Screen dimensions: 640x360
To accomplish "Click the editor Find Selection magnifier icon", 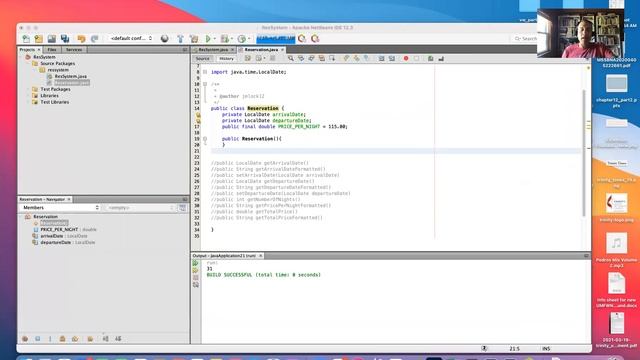I will coord(291,59).
